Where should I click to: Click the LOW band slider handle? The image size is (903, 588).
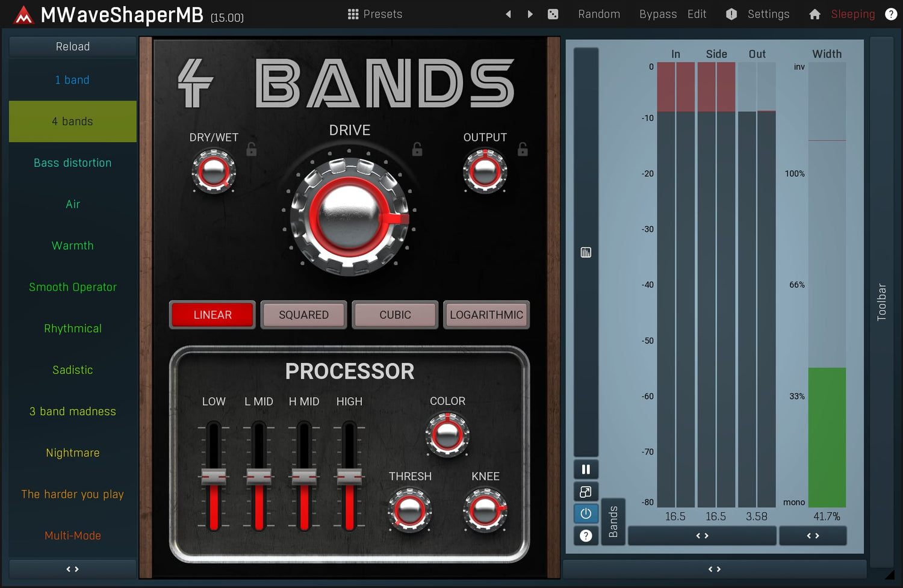(214, 477)
